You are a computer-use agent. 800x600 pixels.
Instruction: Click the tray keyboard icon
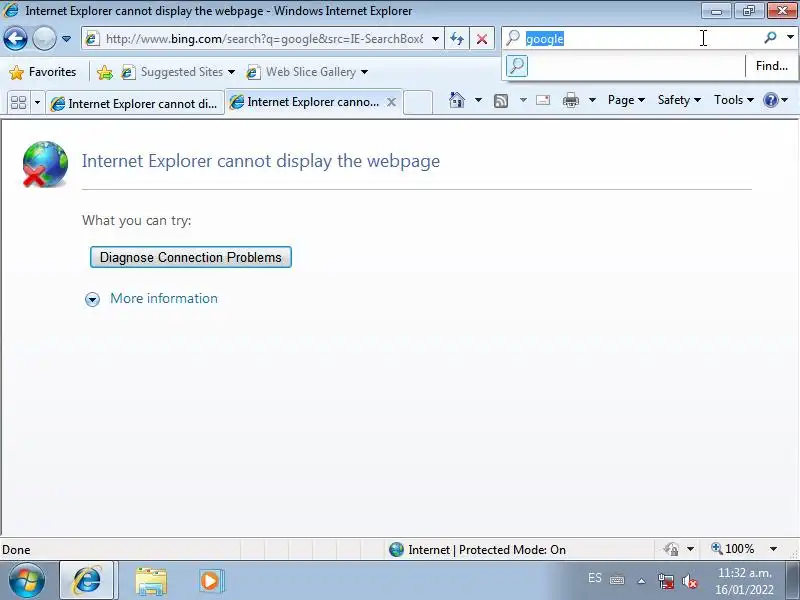pyautogui.click(x=617, y=580)
